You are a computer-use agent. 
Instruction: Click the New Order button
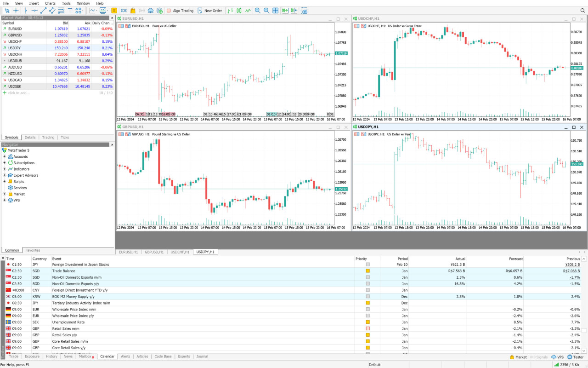pos(209,11)
